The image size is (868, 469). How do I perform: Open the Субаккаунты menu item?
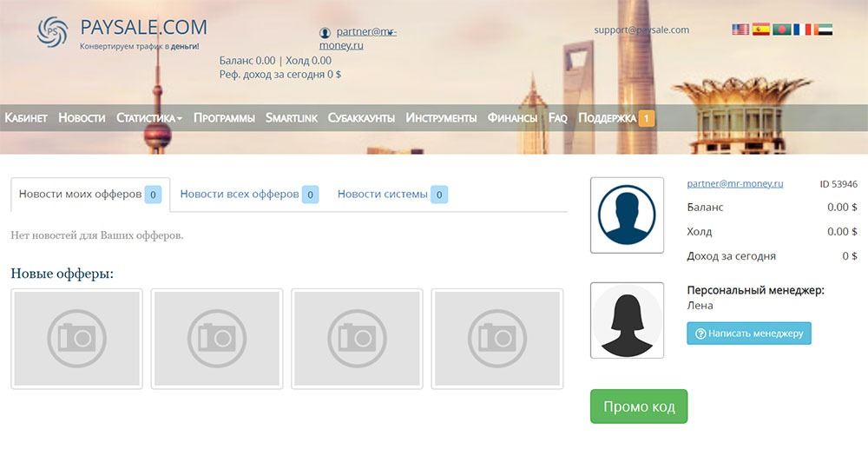pyautogui.click(x=361, y=118)
